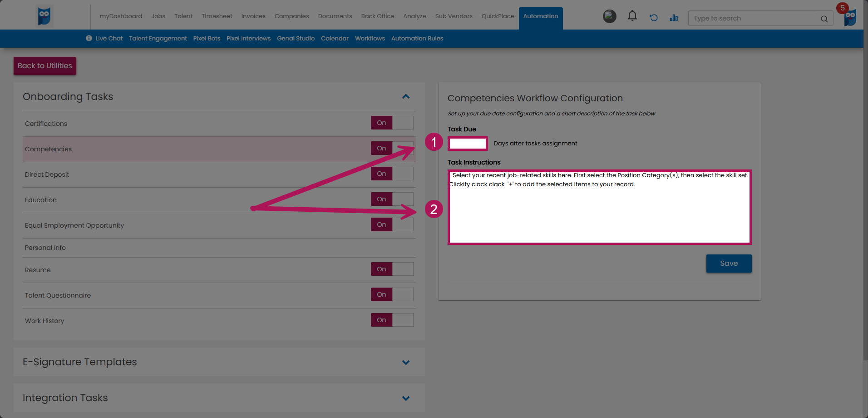Open Live Chat link
The height and width of the screenshot is (418, 868).
tap(109, 38)
